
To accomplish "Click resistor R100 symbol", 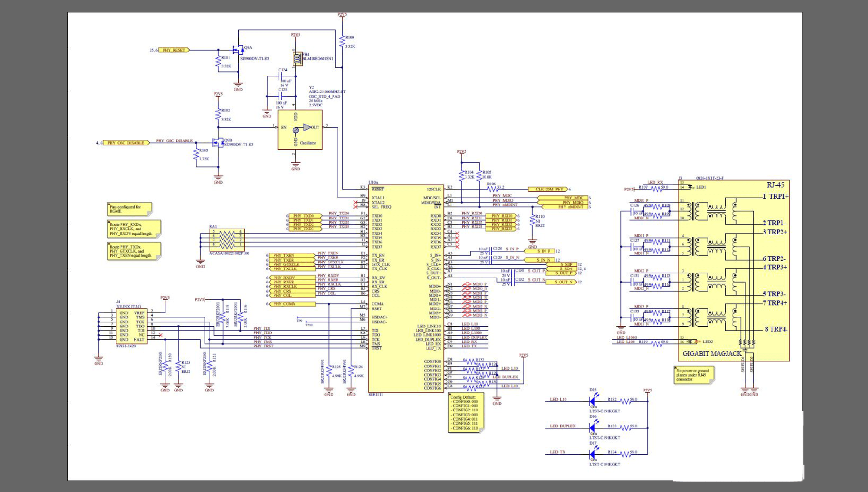I will [x=342, y=42].
